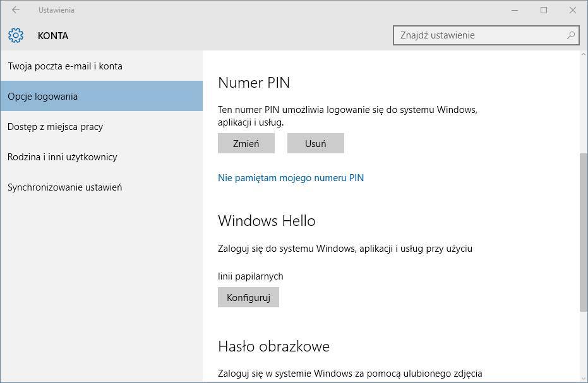Open 'Nie pamiętam mojego numeru PIN' link
588x383 pixels.
pyautogui.click(x=291, y=178)
